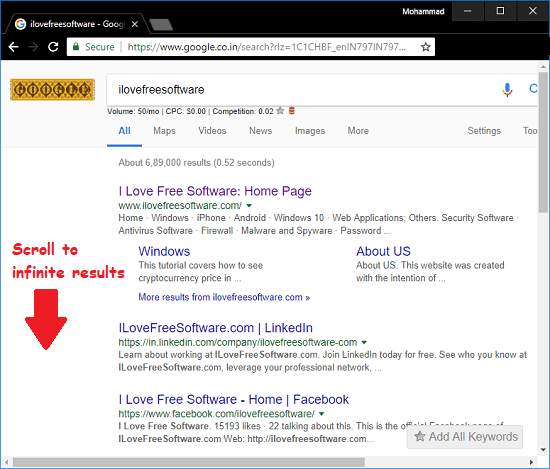This screenshot has height=469, width=550.
Task: Bookmark the page using the star icon
Action: 425,47
